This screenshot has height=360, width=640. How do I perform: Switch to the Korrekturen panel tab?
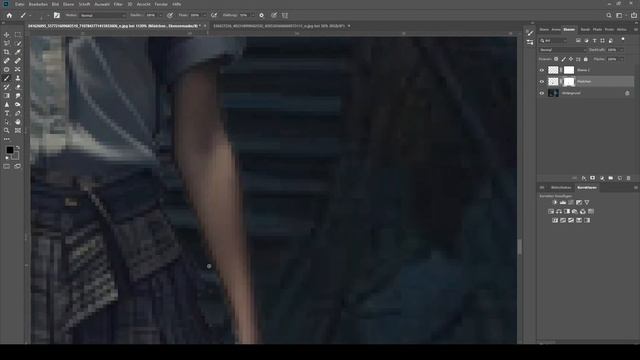[x=587, y=188]
